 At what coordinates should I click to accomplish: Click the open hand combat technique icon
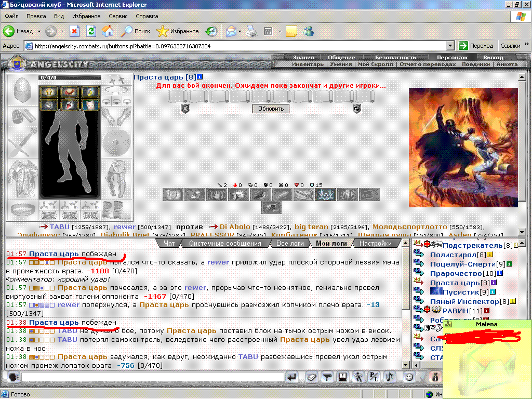216,195
